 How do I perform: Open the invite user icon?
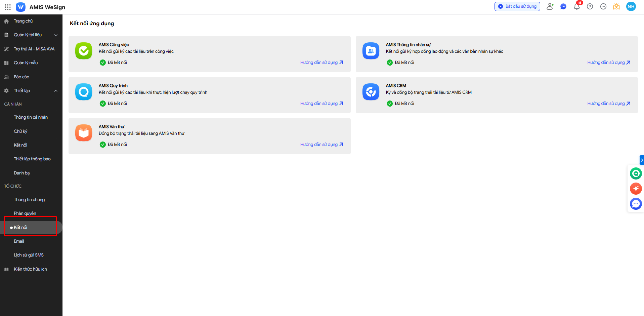pos(550,6)
